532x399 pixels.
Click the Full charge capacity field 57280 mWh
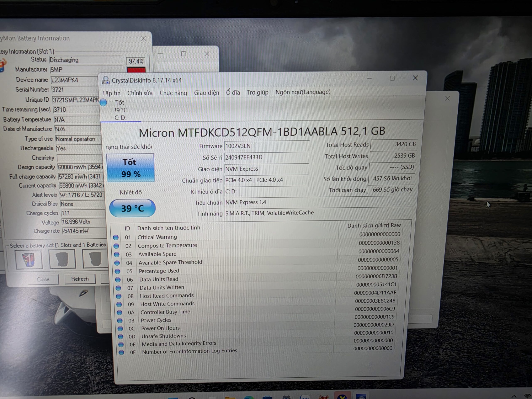[x=81, y=176]
